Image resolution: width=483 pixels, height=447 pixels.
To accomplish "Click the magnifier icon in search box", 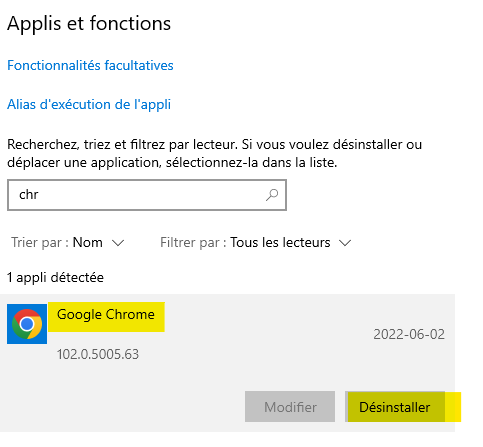I will [x=272, y=195].
